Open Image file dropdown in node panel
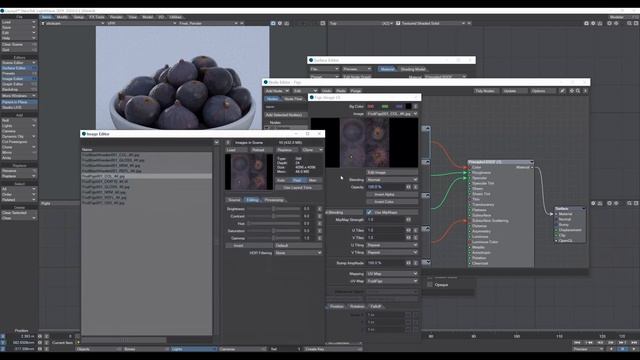Image resolution: width=640 pixels, height=360 pixels. [392, 114]
